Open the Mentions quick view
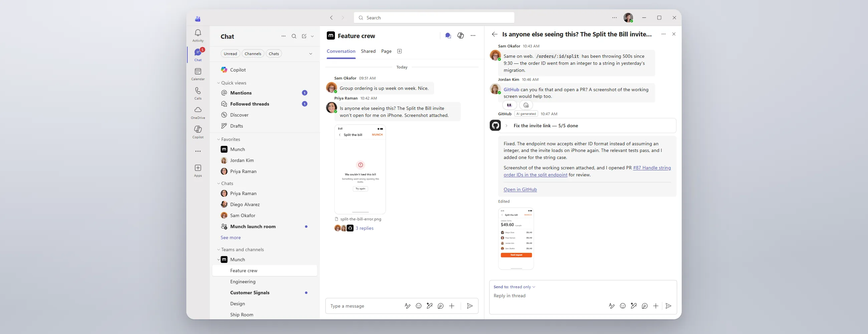Image resolution: width=868 pixels, height=334 pixels. pos(264,93)
